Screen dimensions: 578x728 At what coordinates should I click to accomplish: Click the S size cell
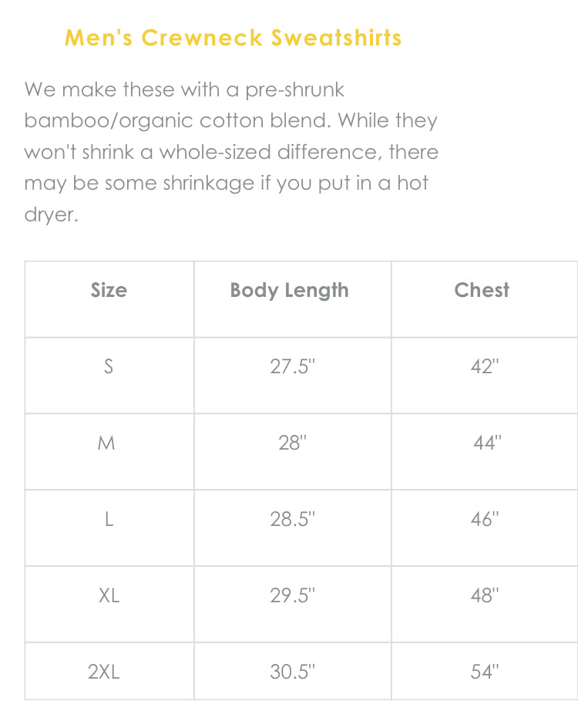109,367
